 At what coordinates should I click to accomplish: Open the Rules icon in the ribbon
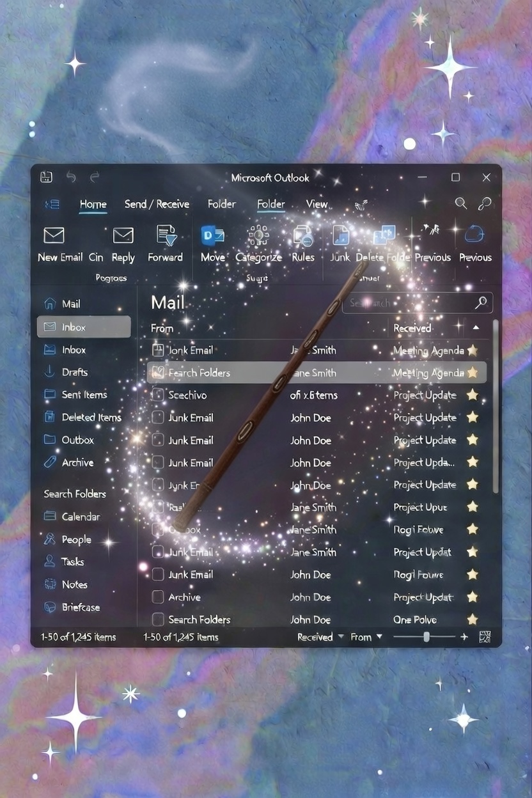(x=302, y=236)
